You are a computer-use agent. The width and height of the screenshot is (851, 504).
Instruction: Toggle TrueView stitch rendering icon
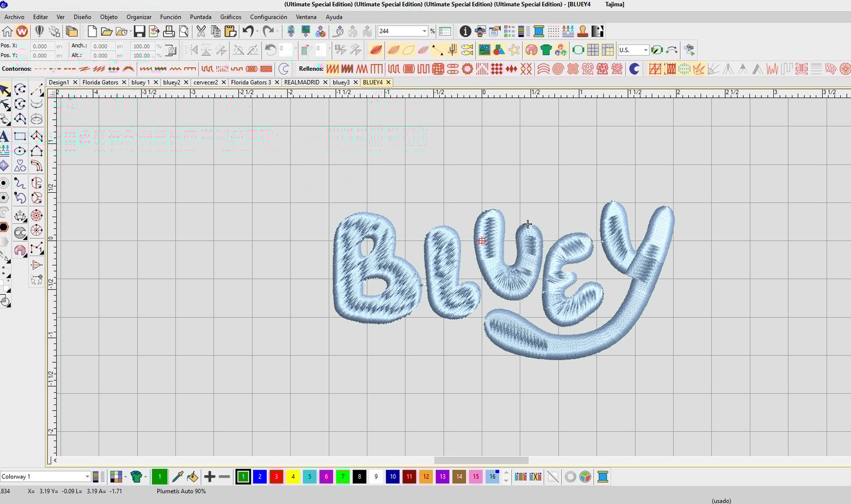[x=376, y=50]
